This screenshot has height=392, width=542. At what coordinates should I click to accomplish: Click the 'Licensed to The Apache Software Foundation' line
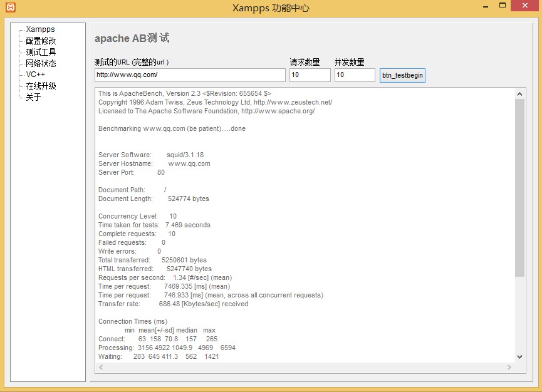(x=206, y=111)
